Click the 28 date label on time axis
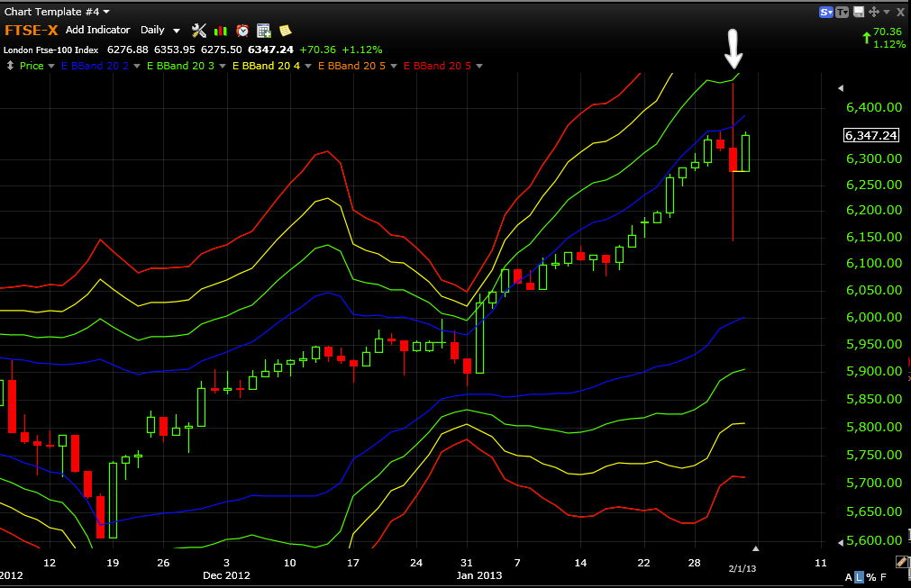Screen dimensions: 911x588 coord(695,563)
